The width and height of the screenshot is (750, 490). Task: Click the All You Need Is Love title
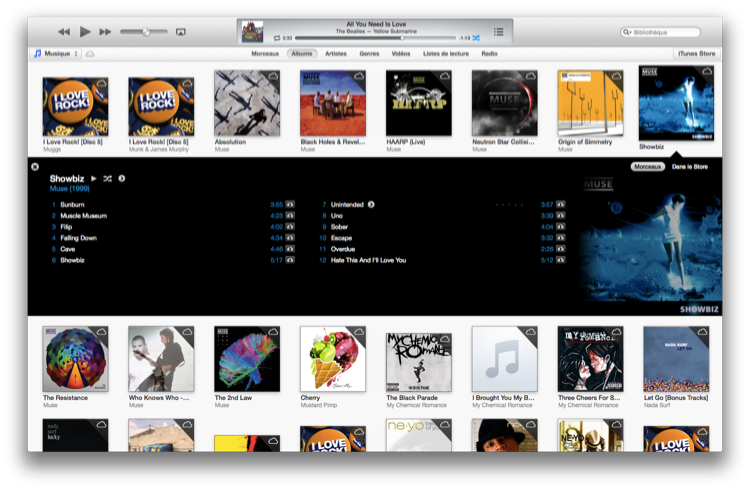376,24
